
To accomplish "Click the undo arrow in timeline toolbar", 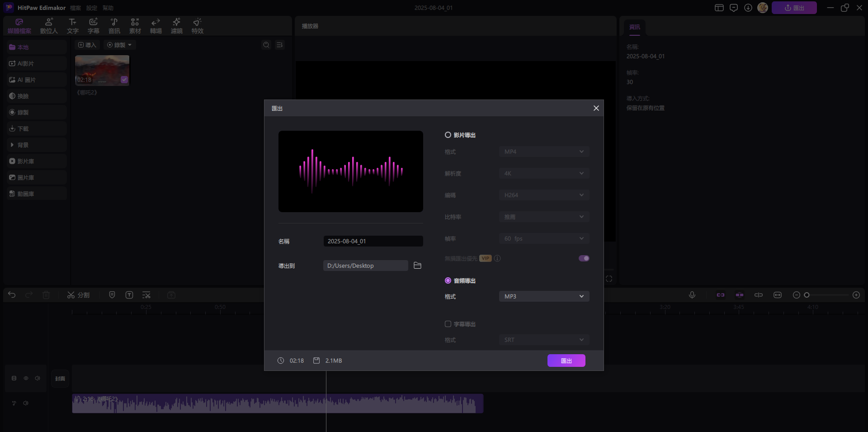I will (12, 295).
